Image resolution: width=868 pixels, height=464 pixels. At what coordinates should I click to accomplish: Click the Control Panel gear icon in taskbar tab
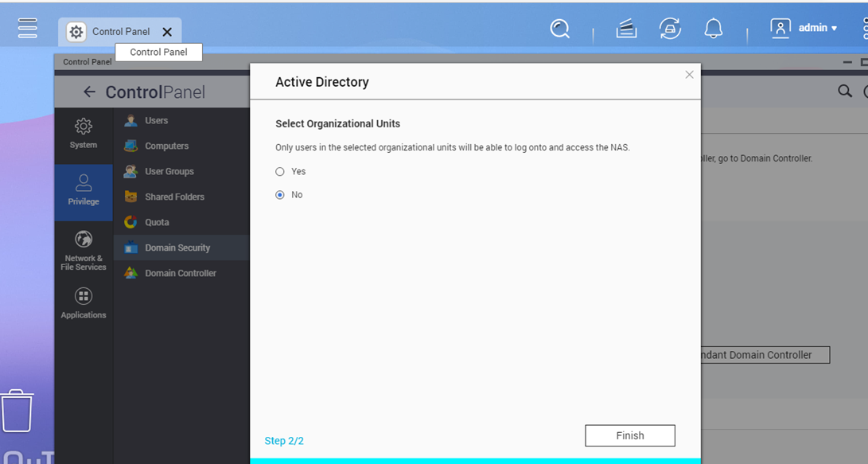tap(76, 32)
